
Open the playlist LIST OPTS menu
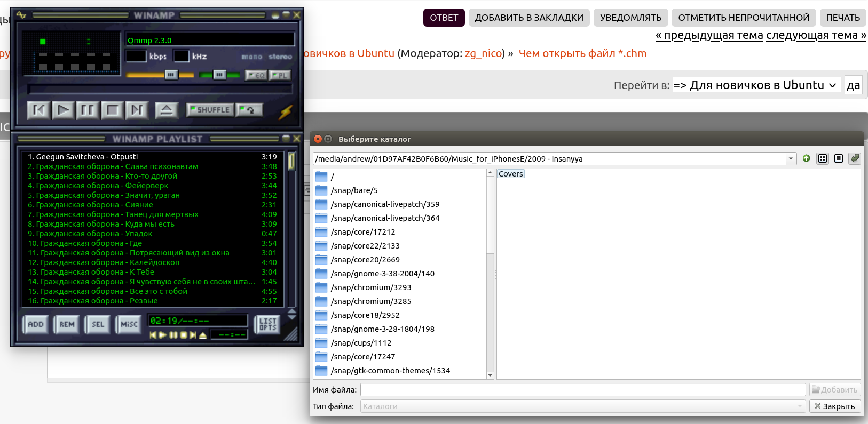267,324
